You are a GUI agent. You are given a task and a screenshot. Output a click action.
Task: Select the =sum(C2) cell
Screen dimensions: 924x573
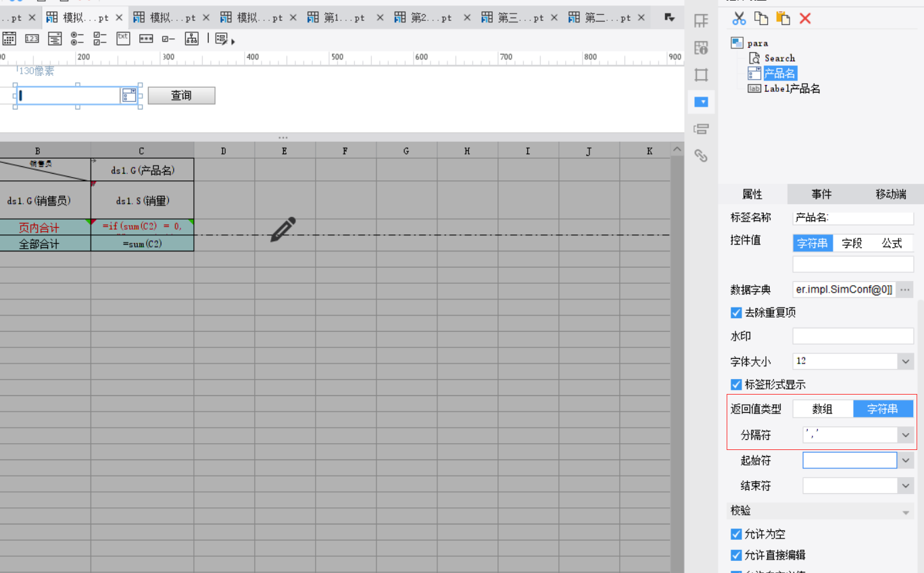click(143, 244)
